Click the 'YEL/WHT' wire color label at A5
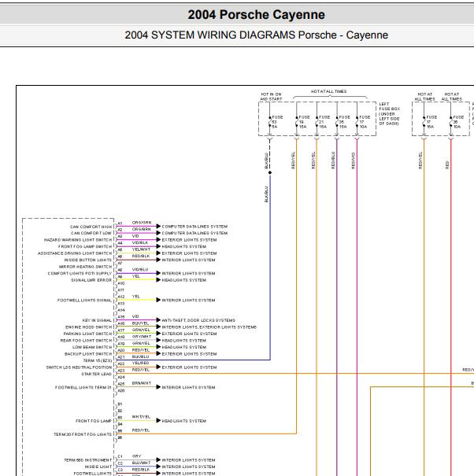Image resolution: width=474 pixels, height=476 pixels. click(x=141, y=249)
